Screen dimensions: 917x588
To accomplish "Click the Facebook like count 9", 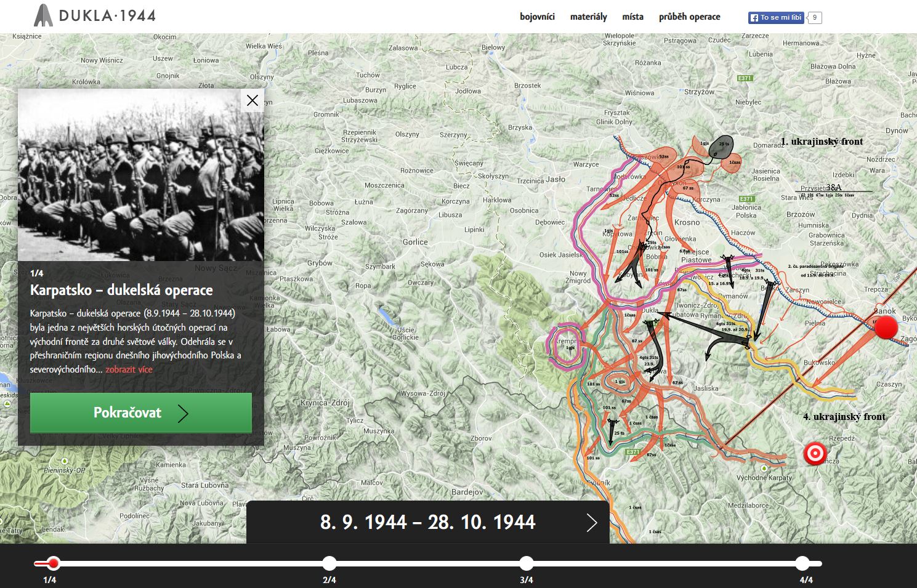I will coord(815,18).
